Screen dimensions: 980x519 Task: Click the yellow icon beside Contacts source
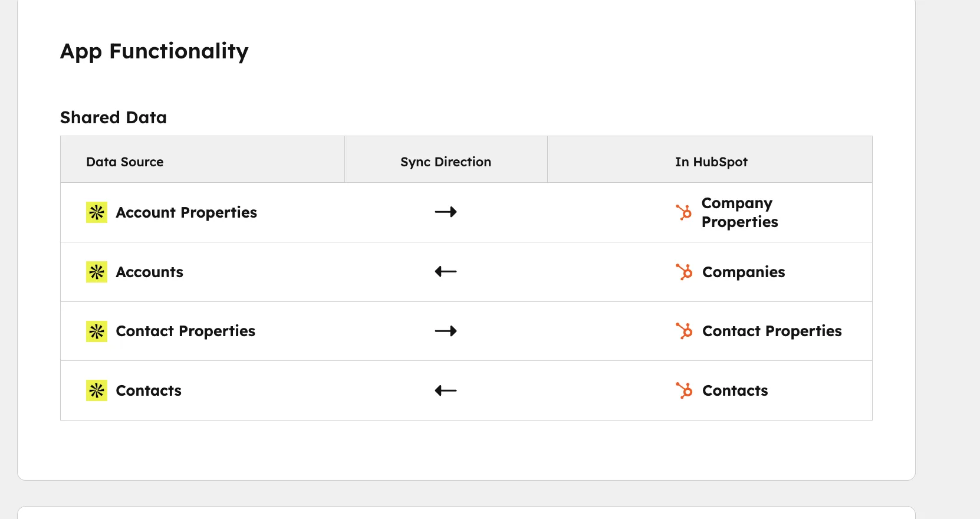[97, 390]
